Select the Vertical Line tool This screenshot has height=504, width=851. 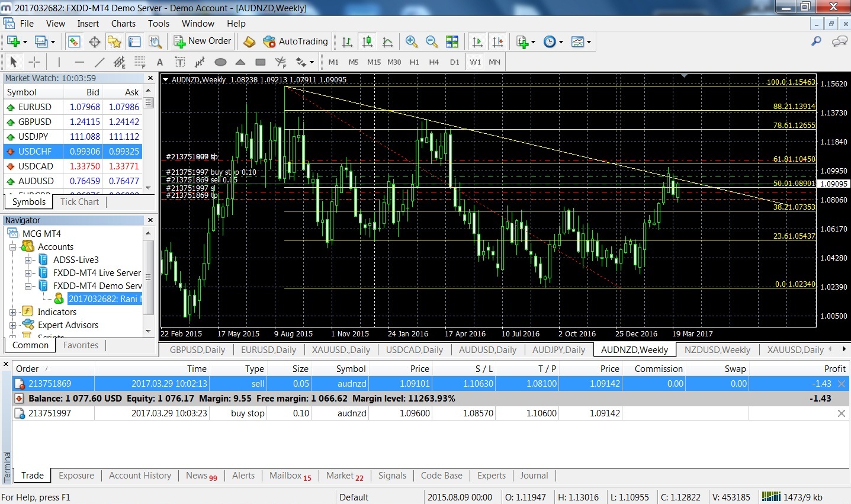point(59,62)
